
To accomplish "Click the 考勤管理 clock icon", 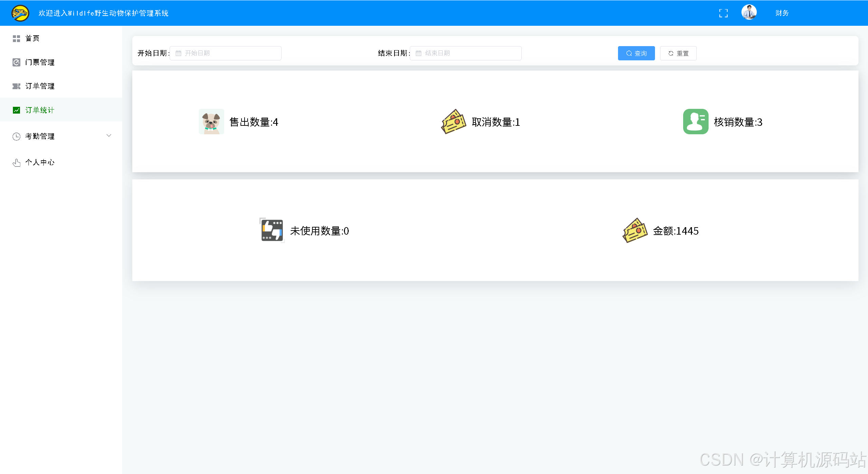I will coord(16,136).
